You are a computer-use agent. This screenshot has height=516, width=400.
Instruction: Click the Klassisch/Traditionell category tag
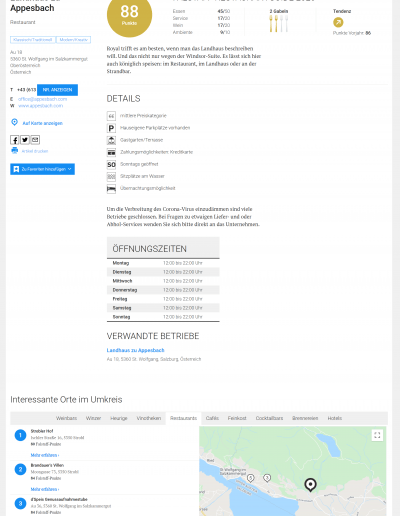point(33,40)
